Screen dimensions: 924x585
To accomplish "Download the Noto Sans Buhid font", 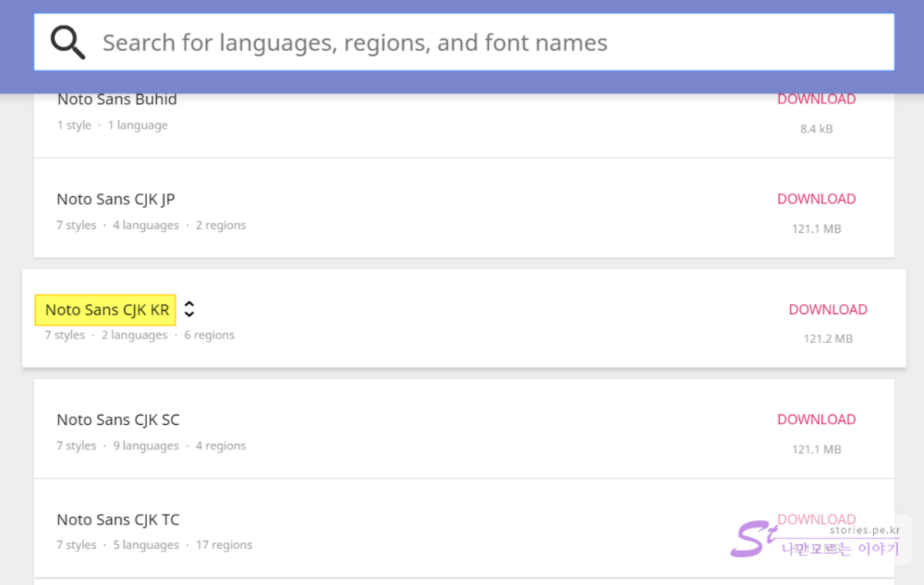I will pos(816,100).
